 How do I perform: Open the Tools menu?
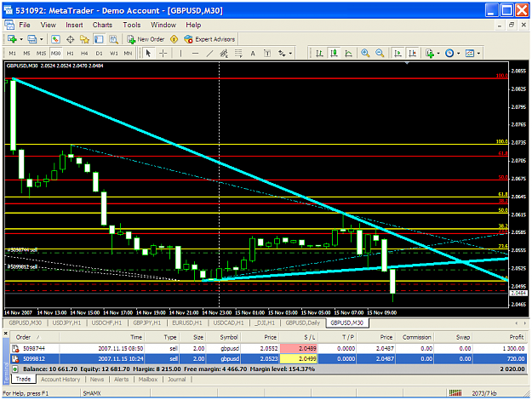132,25
